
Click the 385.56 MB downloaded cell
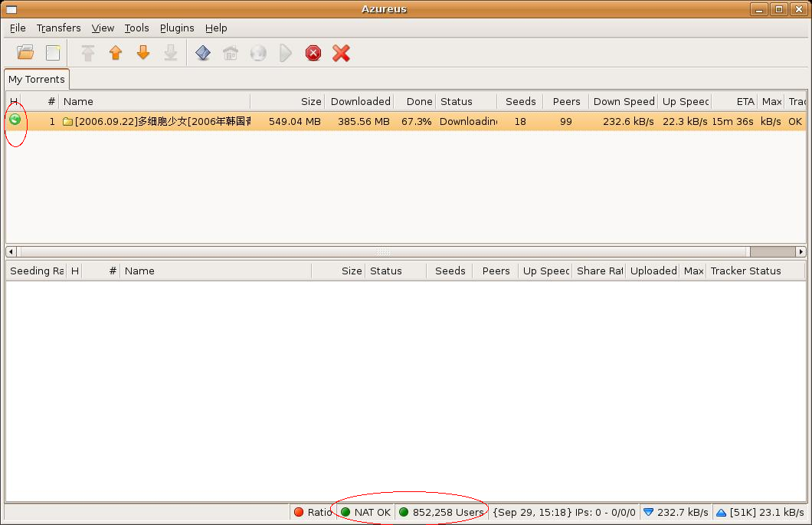coord(364,122)
